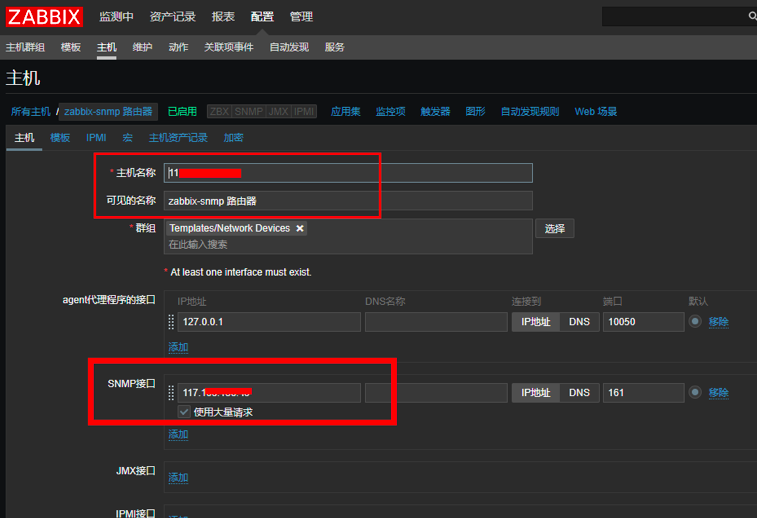This screenshot has width=757, height=518.
Task: Click 移除 for the SNMP interface
Action: (718, 393)
